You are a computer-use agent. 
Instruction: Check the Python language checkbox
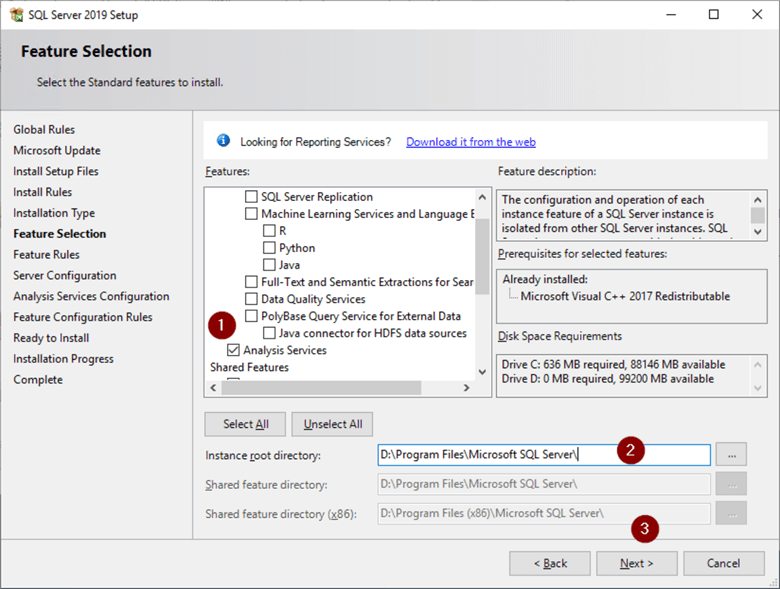pos(270,248)
